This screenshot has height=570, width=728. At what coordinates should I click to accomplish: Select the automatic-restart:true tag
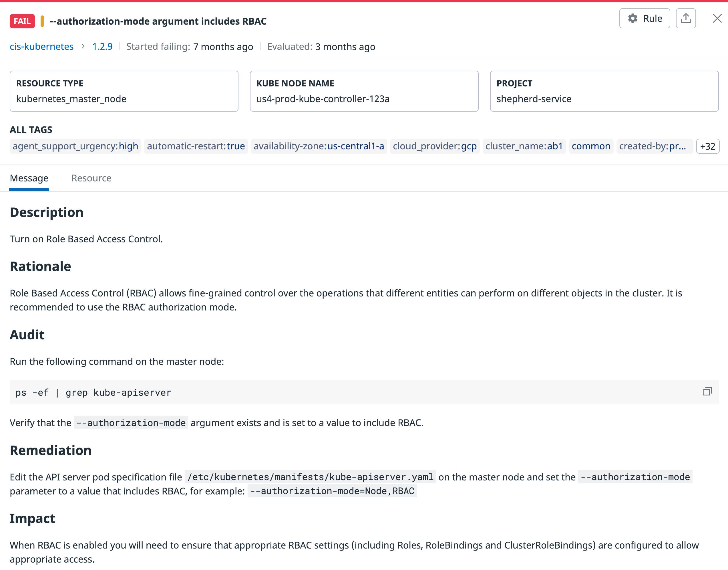click(195, 146)
